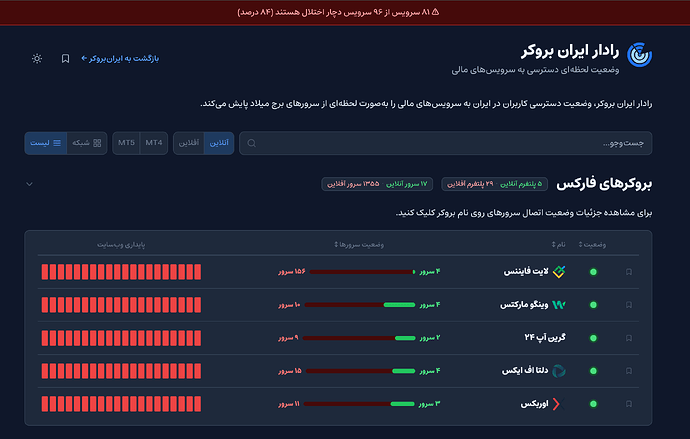Filter by MT4 platform
Image resolution: width=690 pixels, height=439 pixels.
tap(154, 143)
